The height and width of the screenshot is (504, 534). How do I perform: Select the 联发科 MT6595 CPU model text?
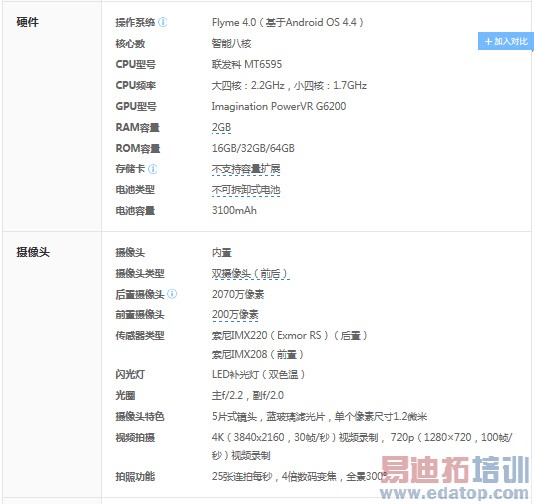247,64
